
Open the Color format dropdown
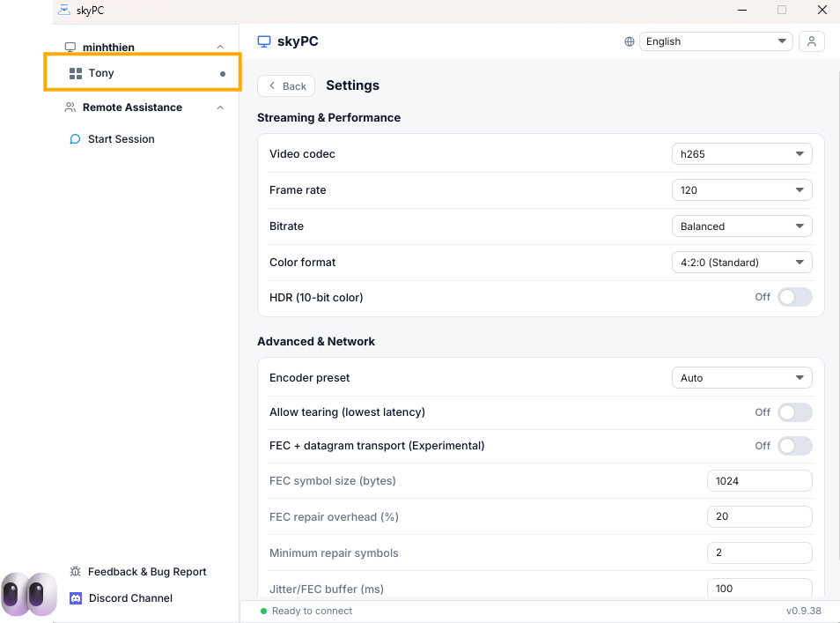tap(742, 263)
